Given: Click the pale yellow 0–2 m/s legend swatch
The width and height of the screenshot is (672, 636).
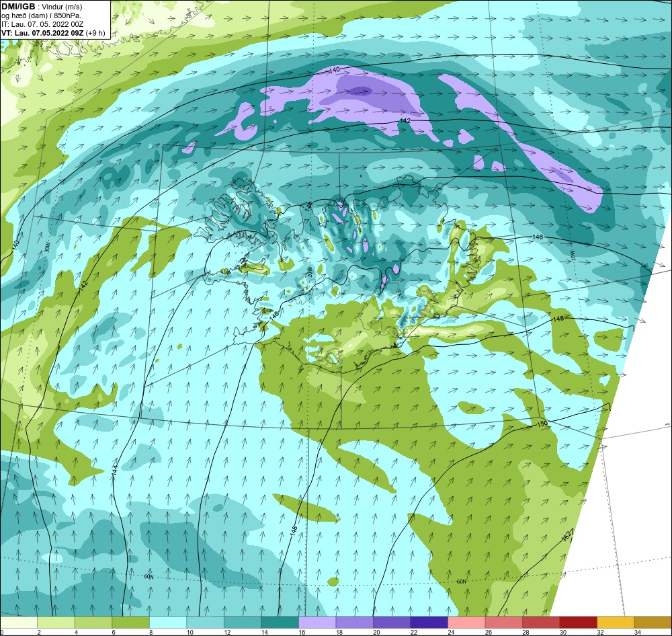Looking at the screenshot, I should [19, 623].
